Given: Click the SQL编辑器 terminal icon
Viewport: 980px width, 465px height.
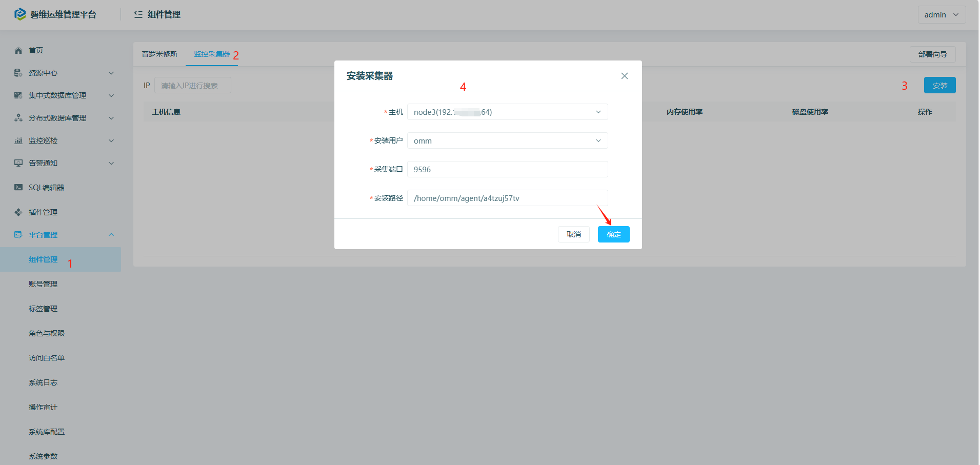Looking at the screenshot, I should click(x=18, y=188).
